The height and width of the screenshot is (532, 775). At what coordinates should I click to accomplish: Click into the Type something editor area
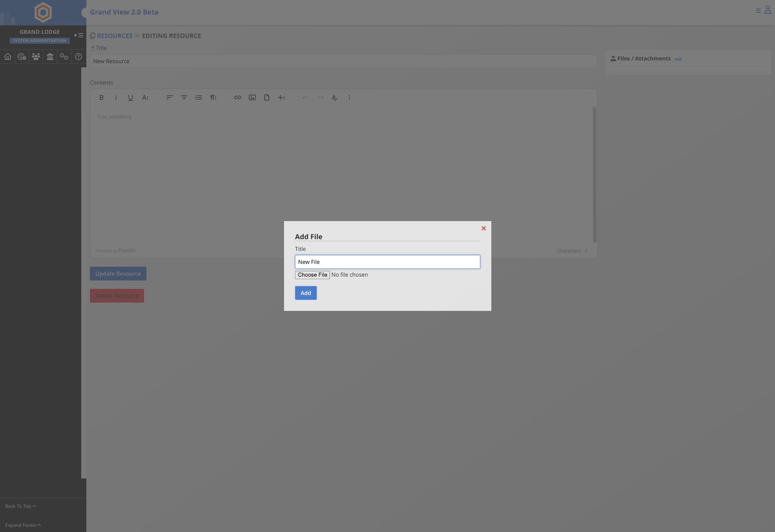tap(341, 175)
